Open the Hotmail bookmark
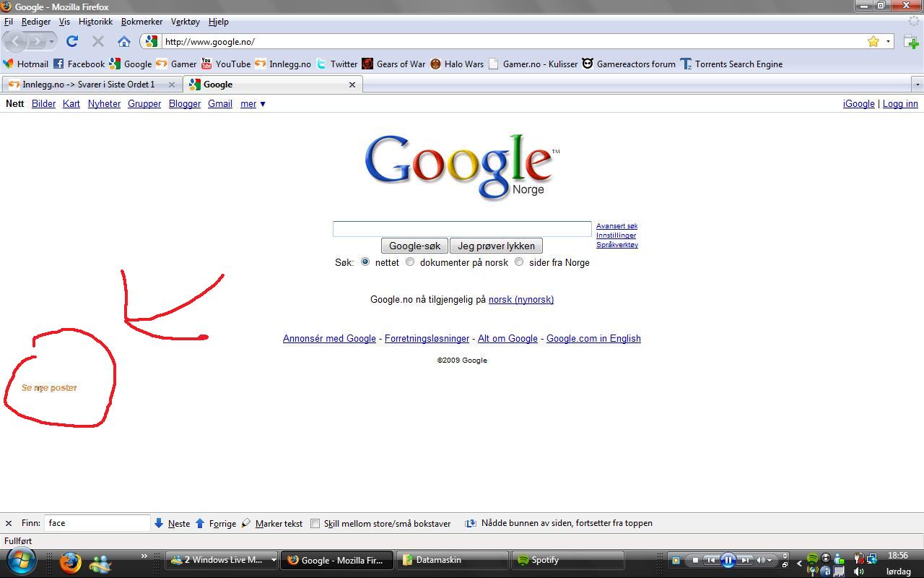924x578 pixels. 26,64
